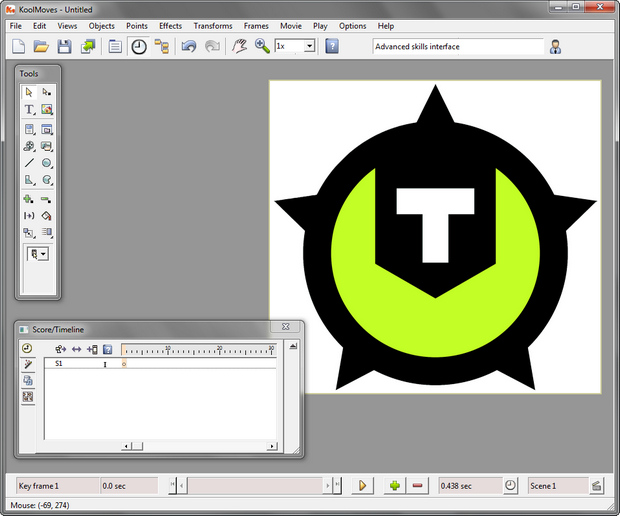Close the Score/Timeline panel
This screenshot has width=620, height=516.
tap(286, 327)
